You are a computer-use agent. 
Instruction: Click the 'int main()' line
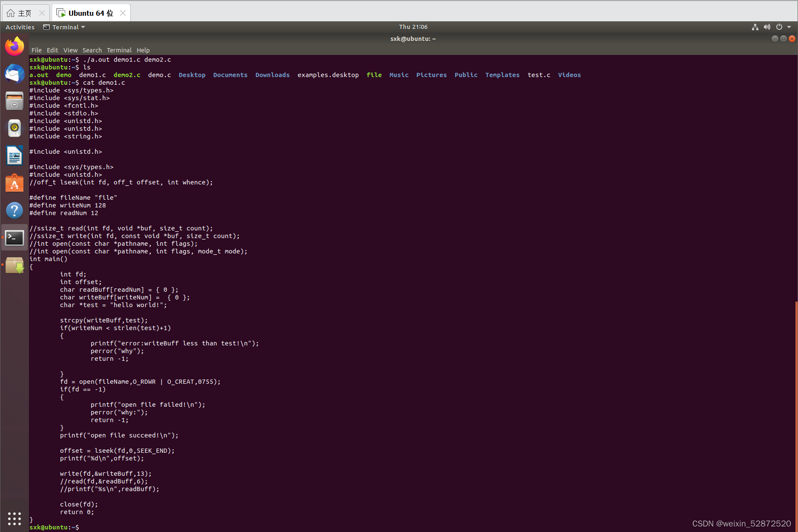coord(49,259)
